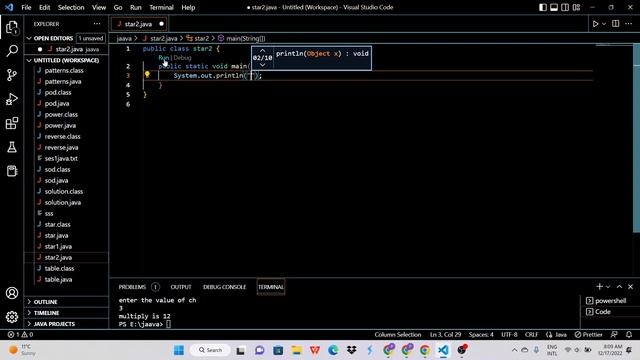Open the Selection menu

[71, 7]
